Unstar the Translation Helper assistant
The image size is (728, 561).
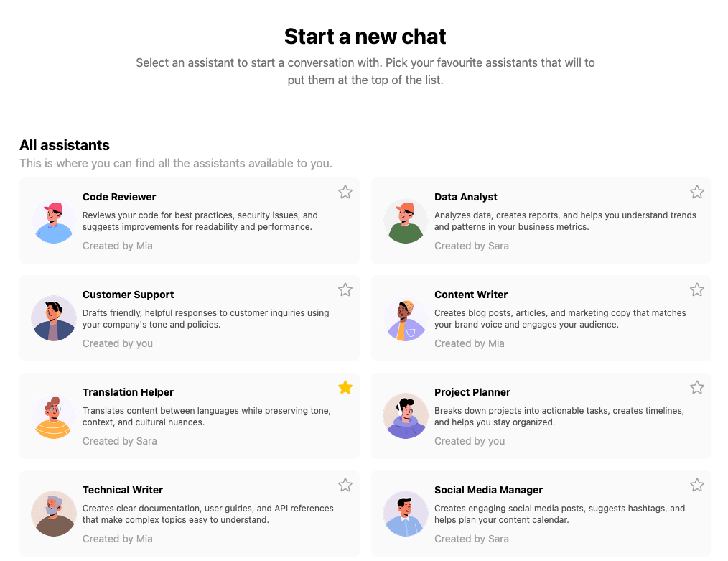[345, 387]
